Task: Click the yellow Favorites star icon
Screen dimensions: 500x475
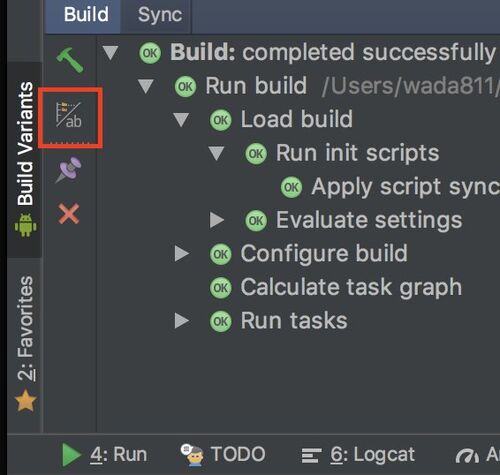Action: (x=26, y=400)
